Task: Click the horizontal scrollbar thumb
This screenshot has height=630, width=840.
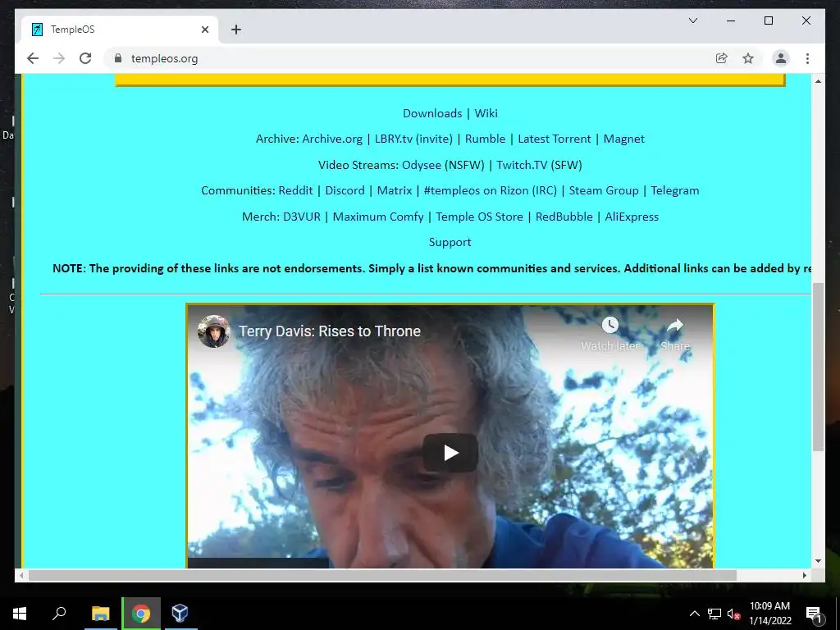Action: click(x=382, y=575)
